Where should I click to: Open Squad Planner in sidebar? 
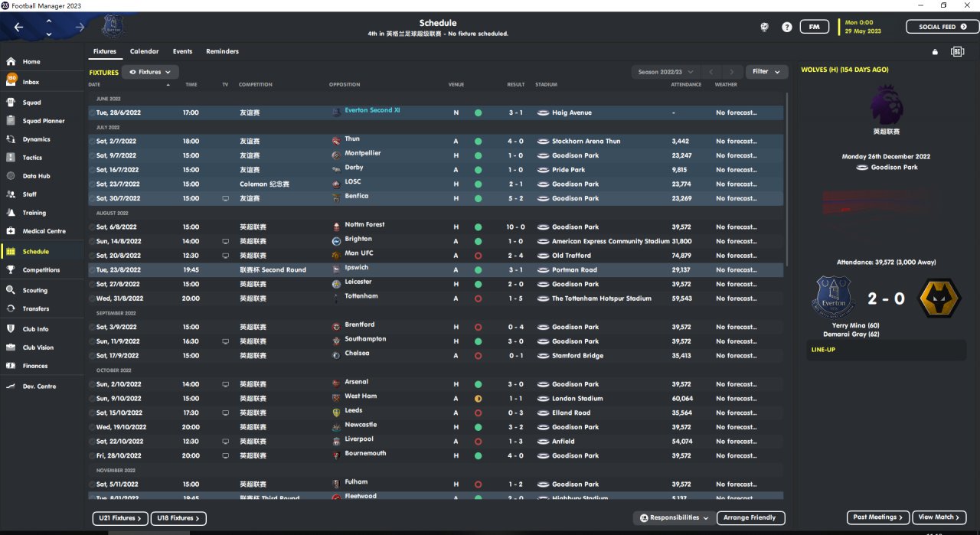[x=43, y=121]
